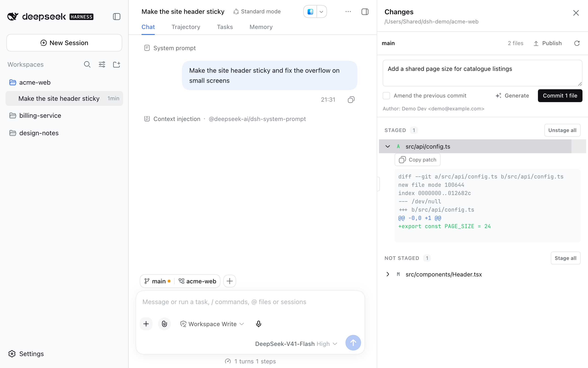Viewport: 588px width, 368px height.
Task: Focus the commit message text box
Action: [x=482, y=73]
